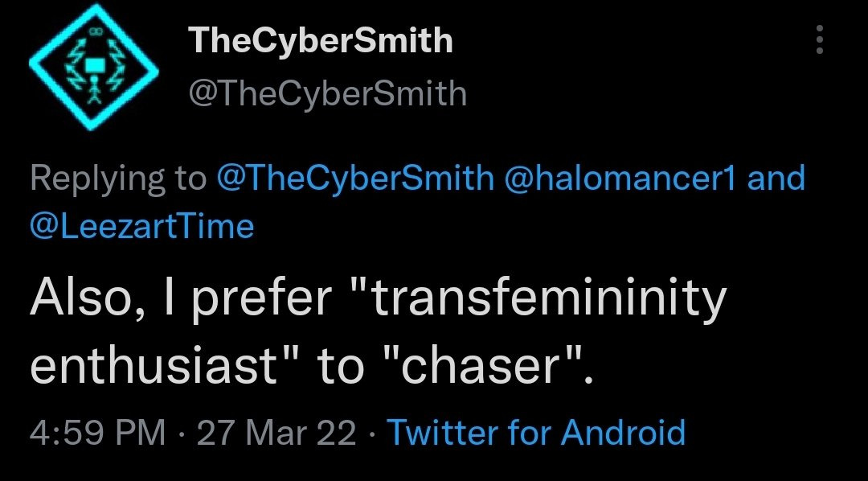Click the infinity symbol atop the avatar
This screenshot has width=868, height=481.
(x=96, y=32)
